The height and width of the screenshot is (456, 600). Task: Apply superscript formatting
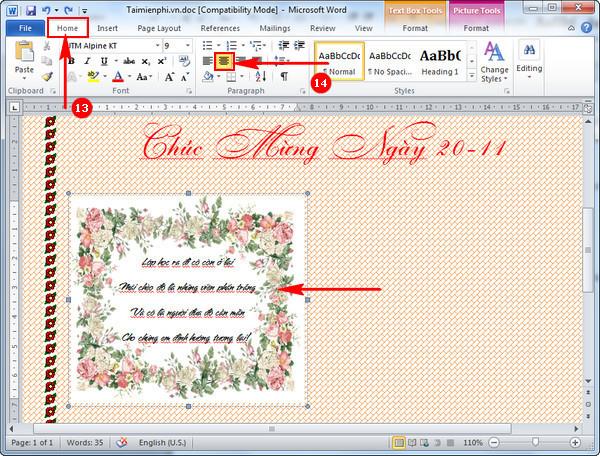(161, 61)
